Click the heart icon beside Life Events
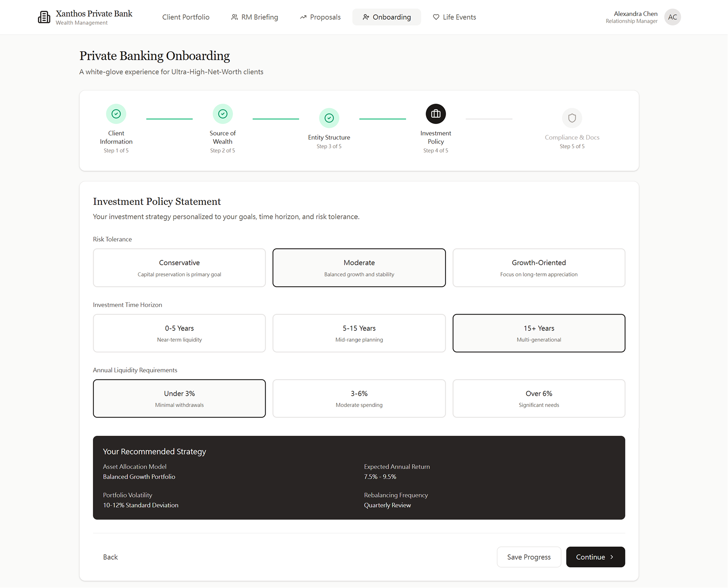This screenshot has height=588, width=728. coord(436,17)
